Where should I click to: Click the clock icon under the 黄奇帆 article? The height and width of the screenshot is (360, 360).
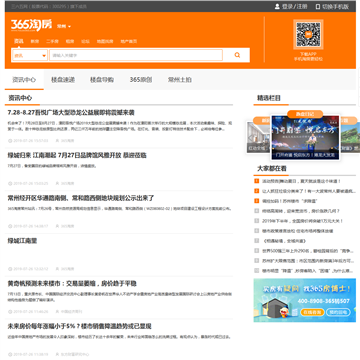coord(10,312)
